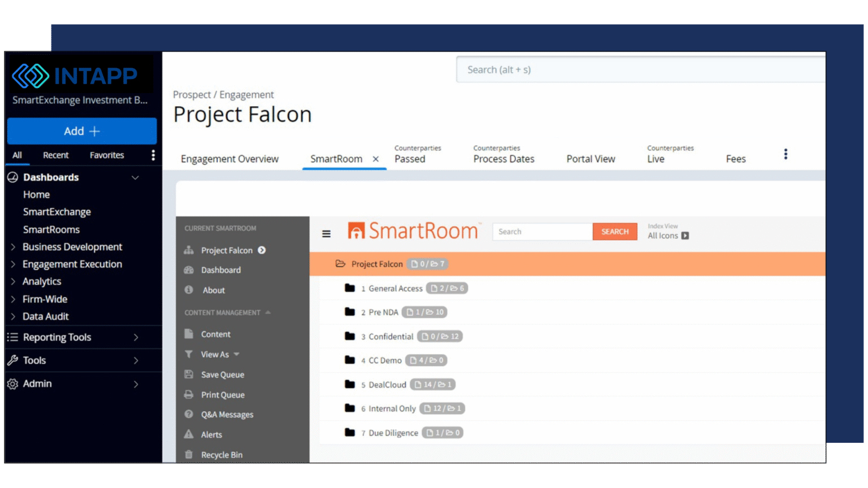Close the SmartRoom tab

[376, 159]
